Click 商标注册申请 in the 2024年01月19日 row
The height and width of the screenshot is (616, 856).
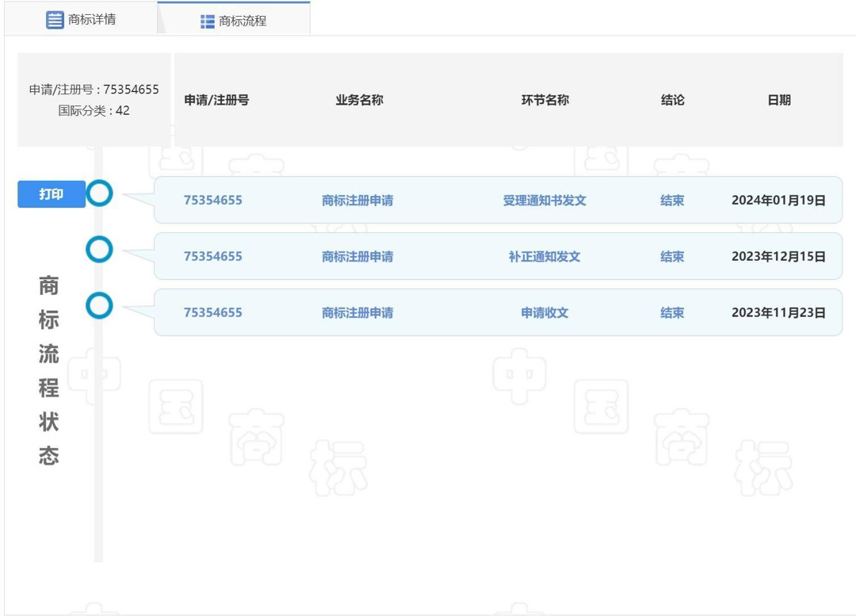(x=357, y=201)
